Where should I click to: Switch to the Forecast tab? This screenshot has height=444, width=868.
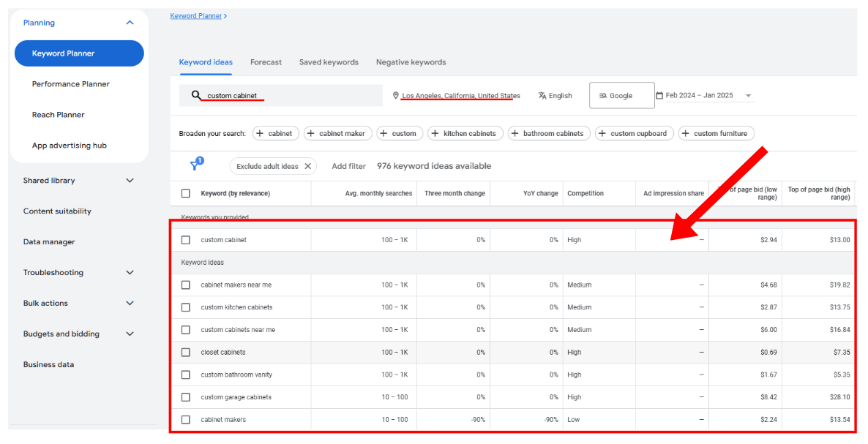[x=266, y=62]
